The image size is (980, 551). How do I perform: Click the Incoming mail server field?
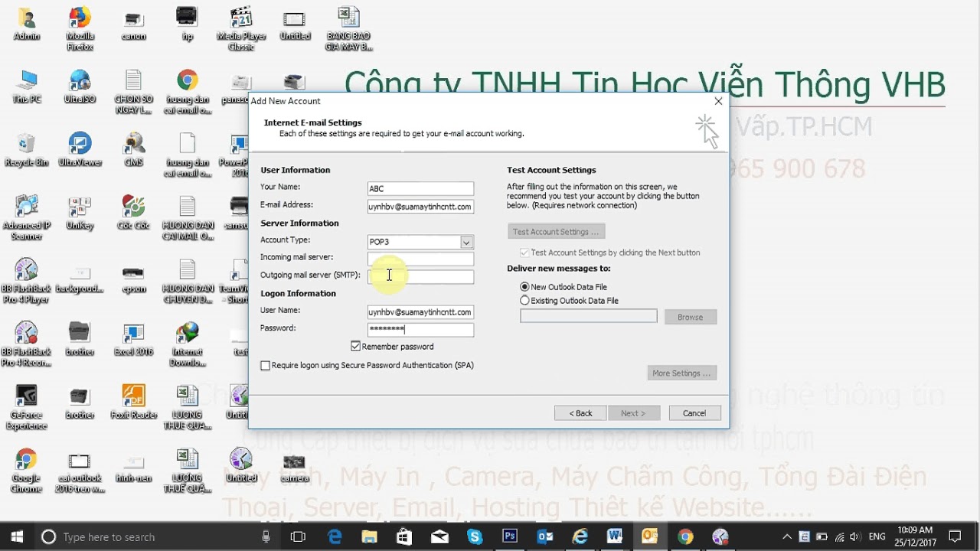click(420, 259)
